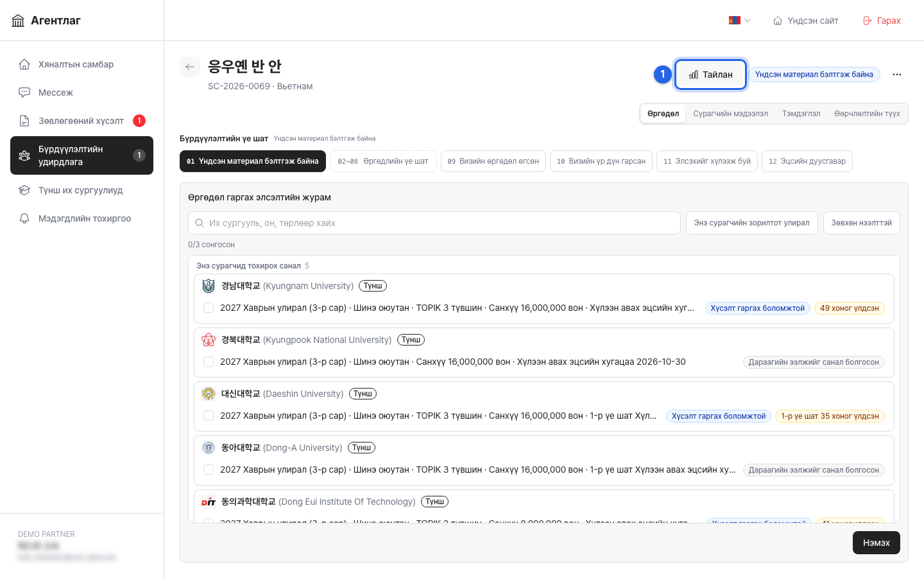Image resolution: width=924 pixels, height=578 pixels.
Task: Click the Бүрдүүлэлтийн удирдлага people icon
Action: [x=24, y=155]
